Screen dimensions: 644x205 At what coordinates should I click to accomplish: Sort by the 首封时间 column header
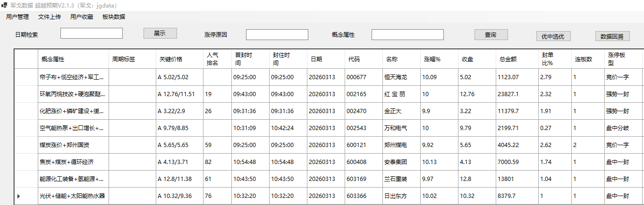(x=250, y=59)
